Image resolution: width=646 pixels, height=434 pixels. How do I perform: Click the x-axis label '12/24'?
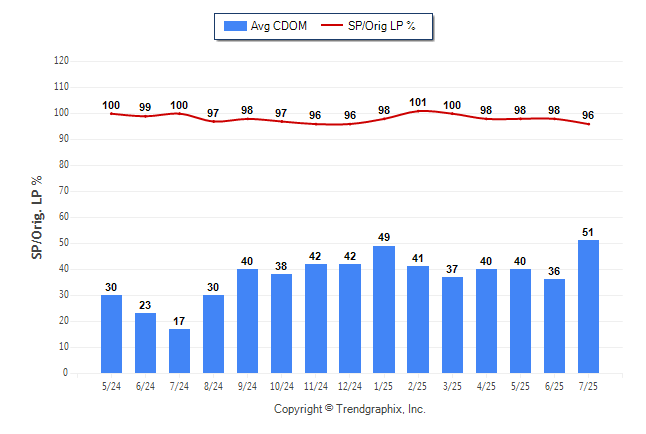point(350,387)
